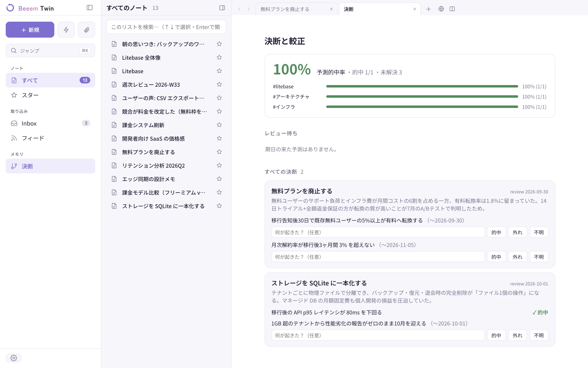
Task: Star the リテンション分析 2026Q2 note
Action: (x=219, y=166)
